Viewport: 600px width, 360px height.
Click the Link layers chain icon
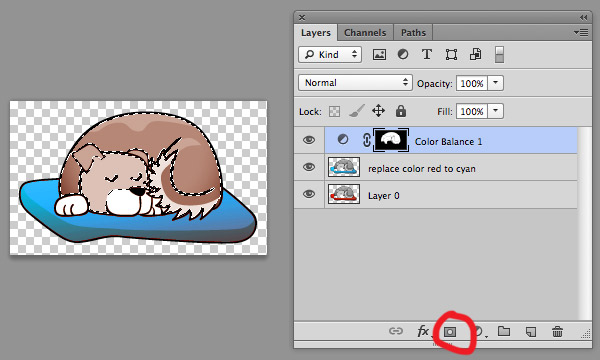(396, 331)
